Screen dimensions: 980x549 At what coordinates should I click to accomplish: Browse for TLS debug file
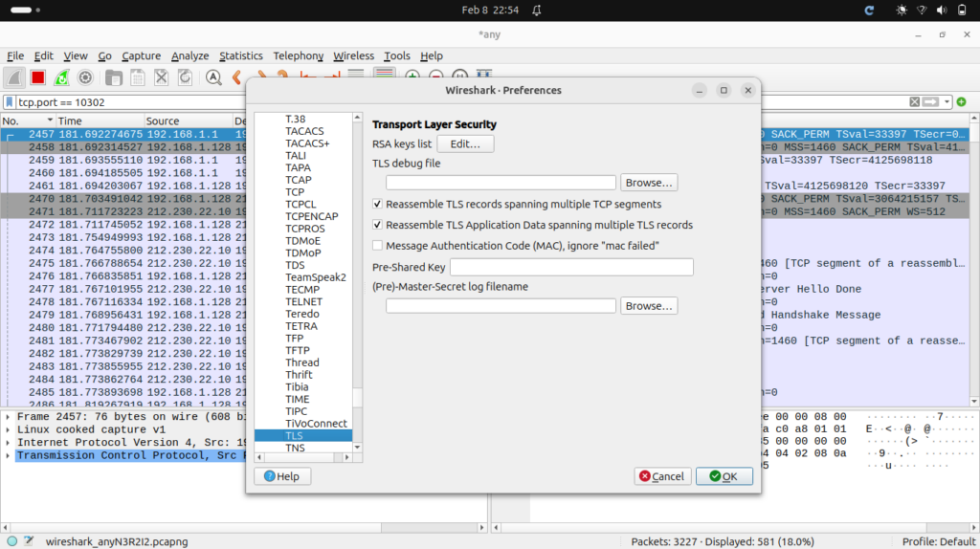tap(649, 183)
